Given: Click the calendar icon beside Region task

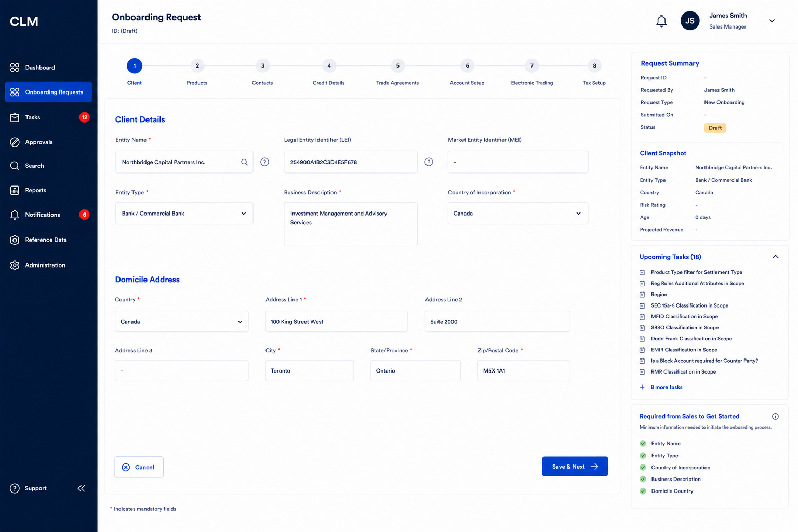Looking at the screenshot, I should click(642, 295).
